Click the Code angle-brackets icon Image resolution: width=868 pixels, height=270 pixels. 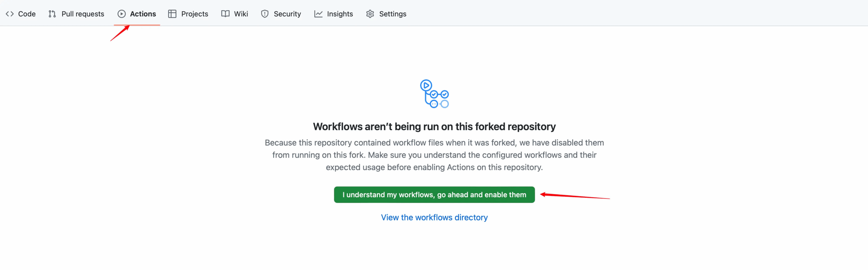(9, 14)
